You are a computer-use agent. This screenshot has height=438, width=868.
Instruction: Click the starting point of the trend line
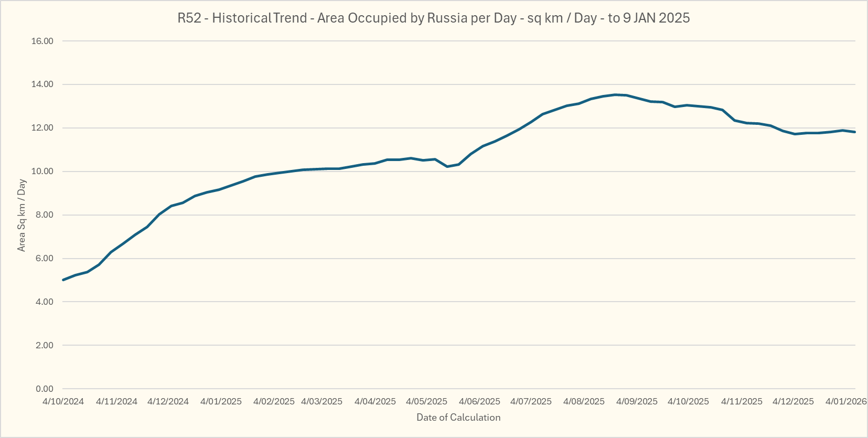(x=63, y=280)
